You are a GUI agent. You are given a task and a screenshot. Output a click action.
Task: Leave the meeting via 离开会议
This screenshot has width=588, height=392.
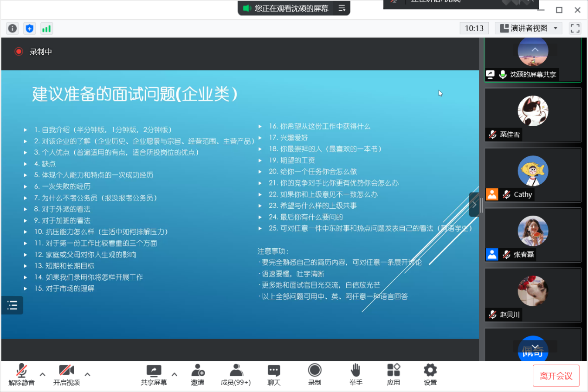(556, 375)
